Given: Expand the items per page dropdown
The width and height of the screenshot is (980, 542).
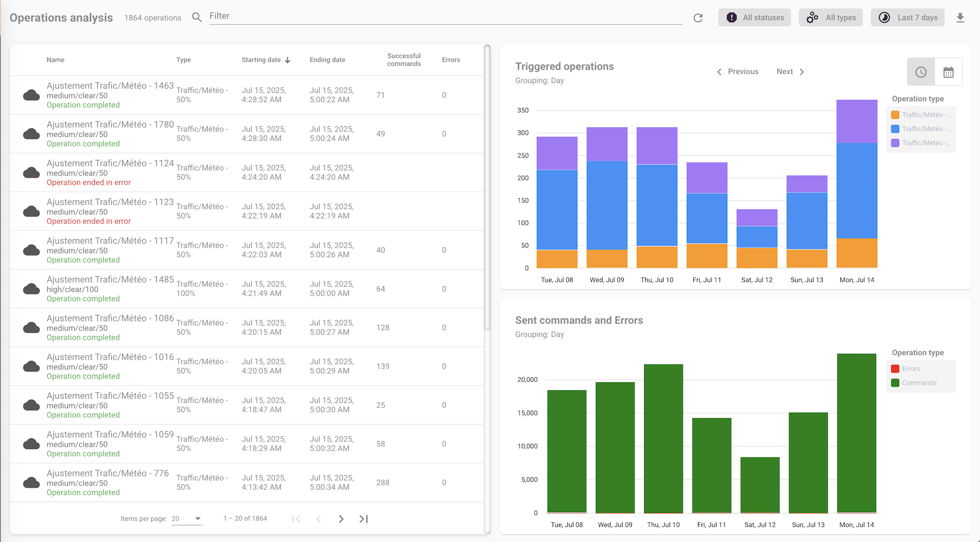Looking at the screenshot, I should (187, 519).
